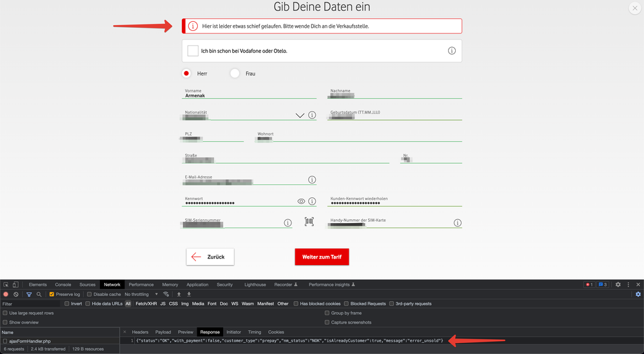Open network conditions wifi icon
644x354 pixels.
[166, 294]
